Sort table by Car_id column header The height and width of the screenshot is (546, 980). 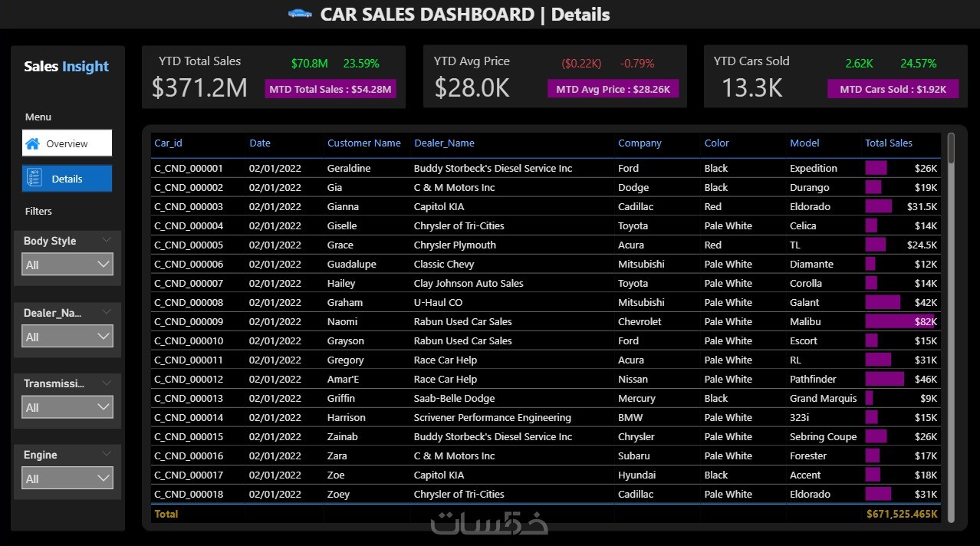click(168, 143)
